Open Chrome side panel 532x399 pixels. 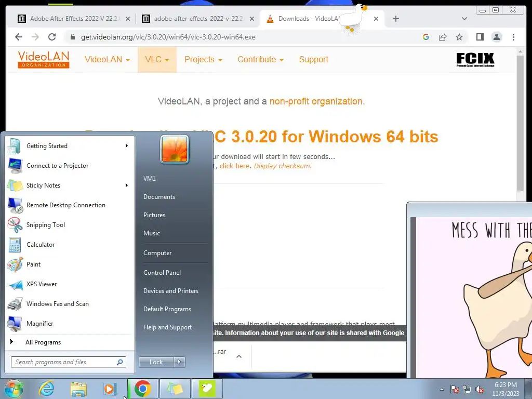click(x=480, y=37)
